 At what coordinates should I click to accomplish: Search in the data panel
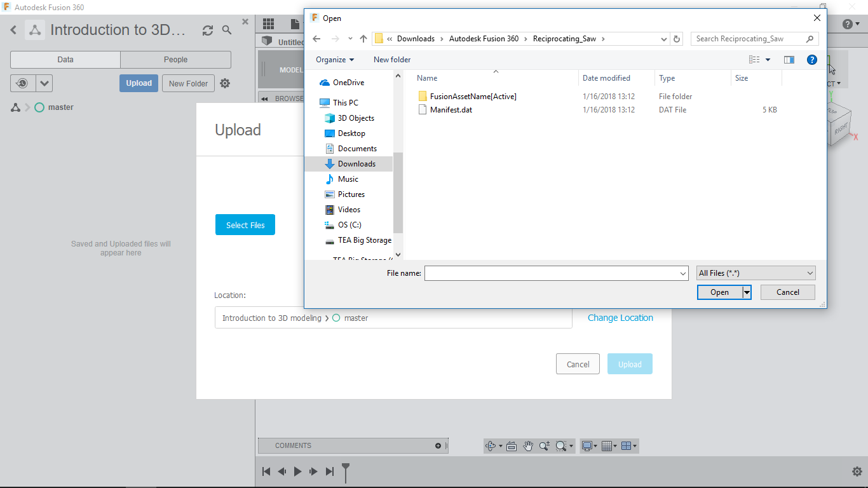pos(227,30)
